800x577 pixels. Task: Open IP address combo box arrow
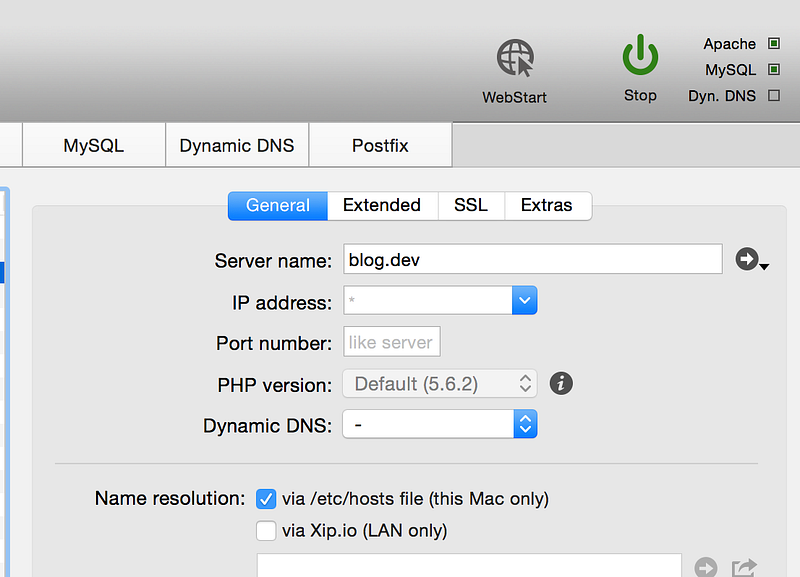(524, 300)
